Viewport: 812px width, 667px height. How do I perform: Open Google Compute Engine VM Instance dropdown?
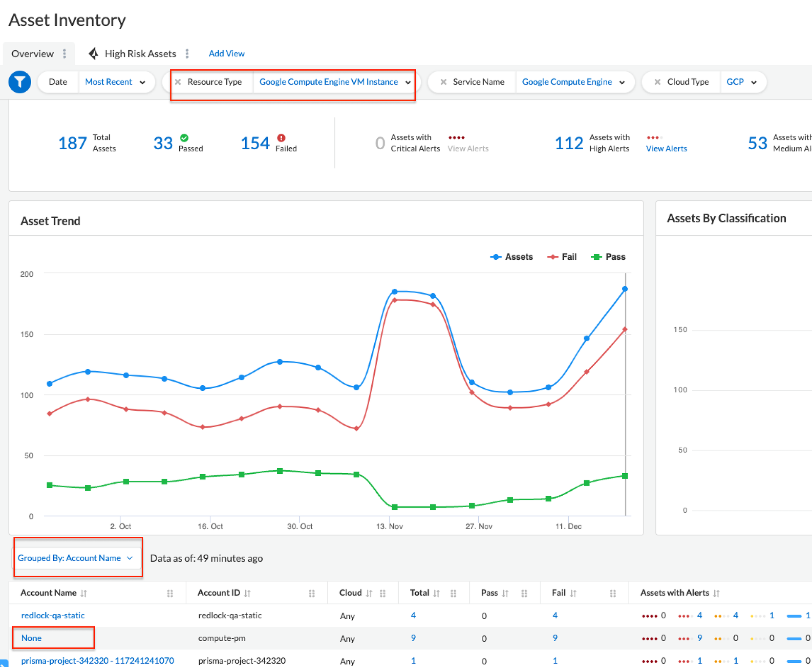pyautogui.click(x=335, y=82)
